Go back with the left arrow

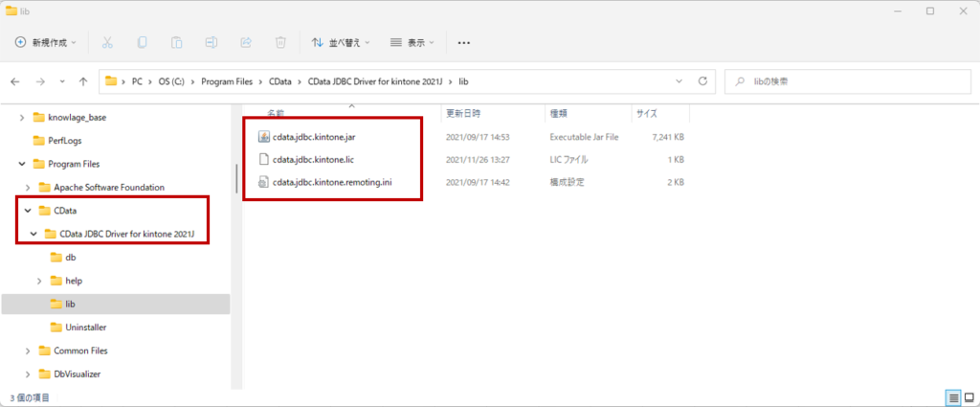coord(15,81)
